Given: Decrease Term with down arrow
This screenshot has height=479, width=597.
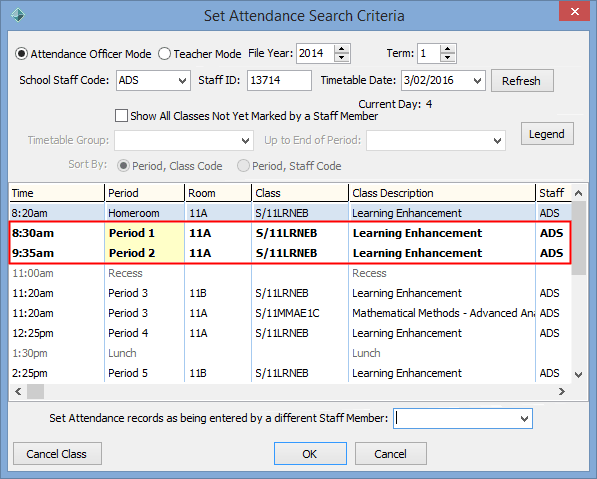Looking at the screenshot, I should 448,57.
